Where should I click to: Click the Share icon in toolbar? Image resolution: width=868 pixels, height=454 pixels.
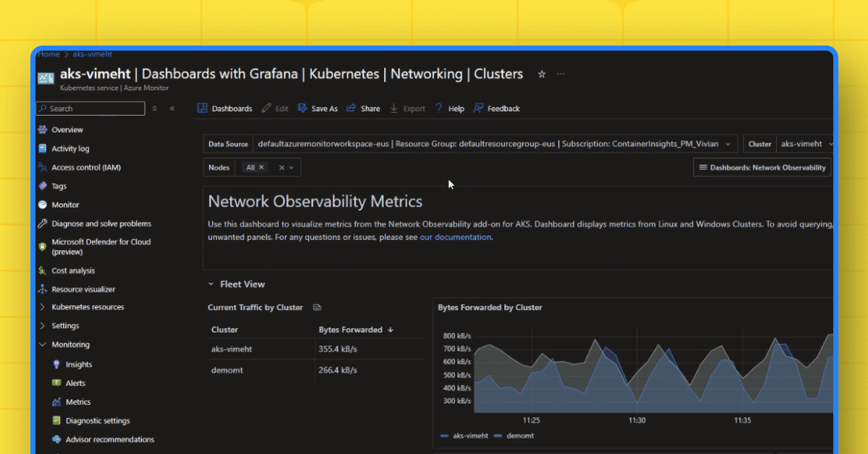click(x=351, y=108)
